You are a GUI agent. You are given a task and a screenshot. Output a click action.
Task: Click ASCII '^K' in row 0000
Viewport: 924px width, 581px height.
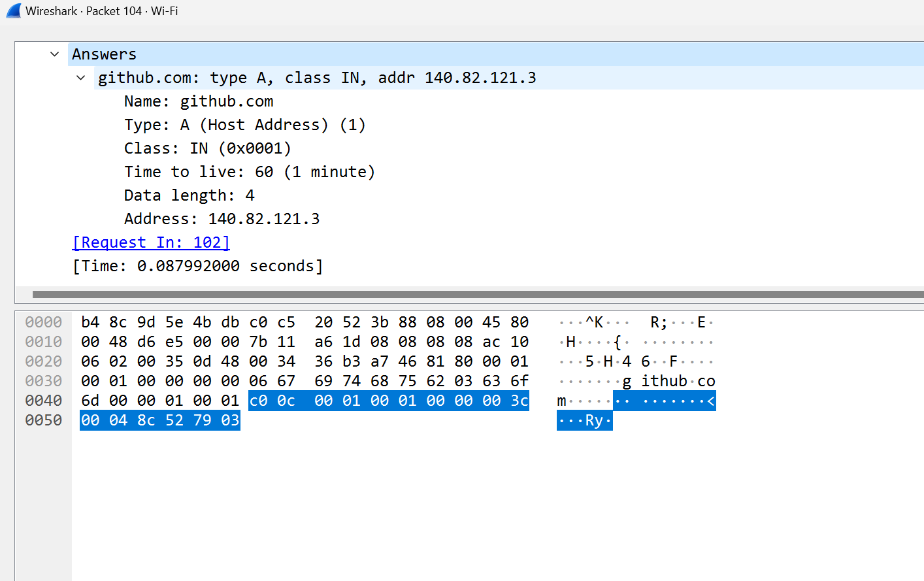pos(594,322)
